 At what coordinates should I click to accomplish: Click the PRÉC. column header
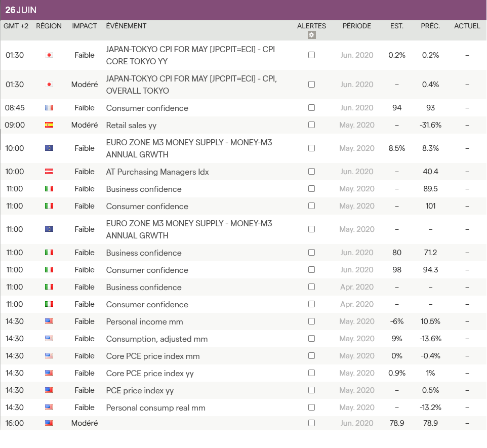[430, 26]
